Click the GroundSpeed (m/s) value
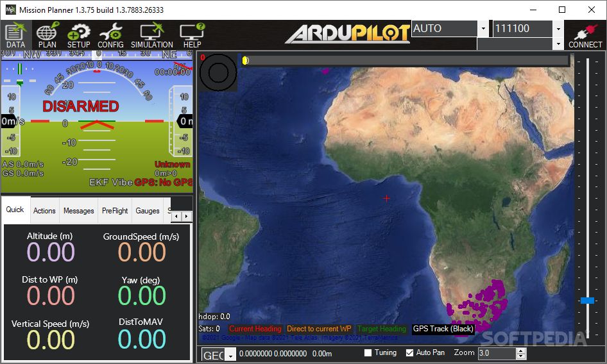 tap(142, 252)
